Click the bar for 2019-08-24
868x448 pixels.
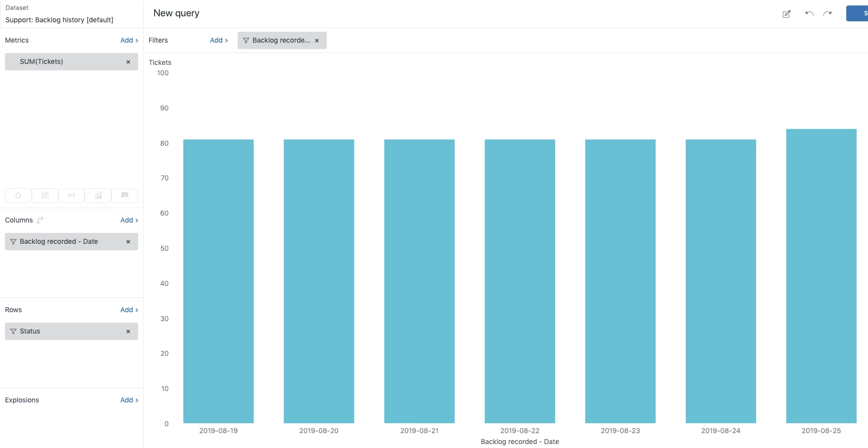(721, 281)
